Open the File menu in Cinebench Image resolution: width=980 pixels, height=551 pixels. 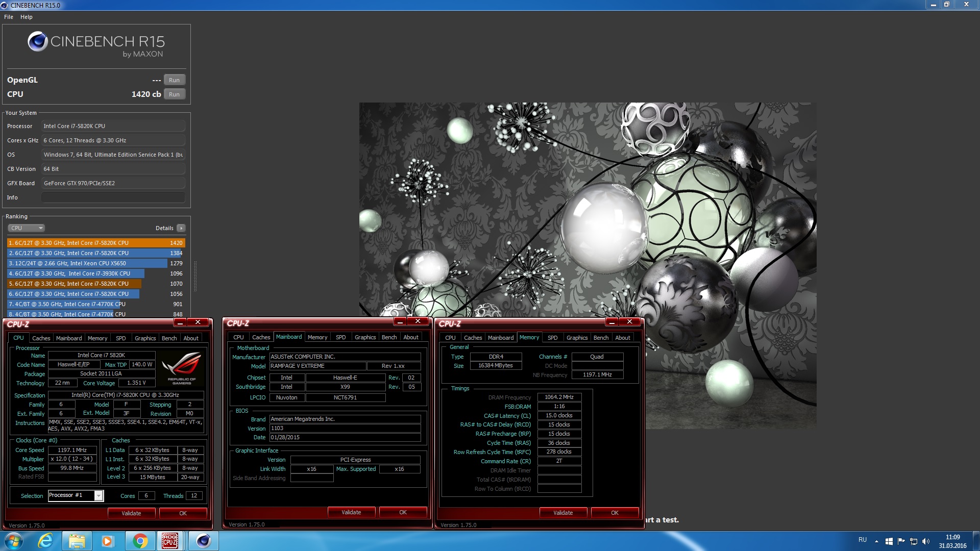[x=9, y=17]
